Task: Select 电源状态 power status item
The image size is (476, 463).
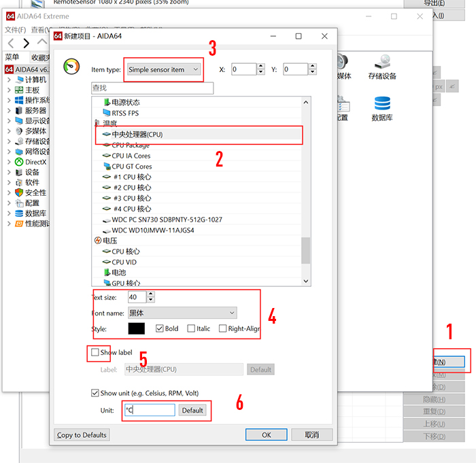Action: (126, 102)
